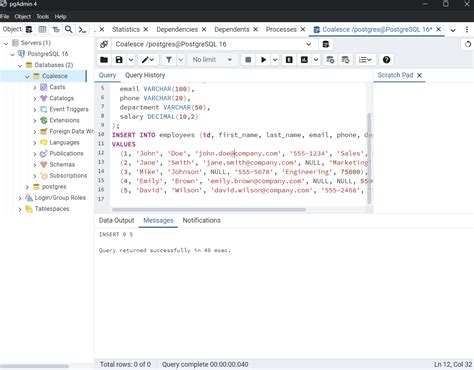Open the File menu

point(5,16)
